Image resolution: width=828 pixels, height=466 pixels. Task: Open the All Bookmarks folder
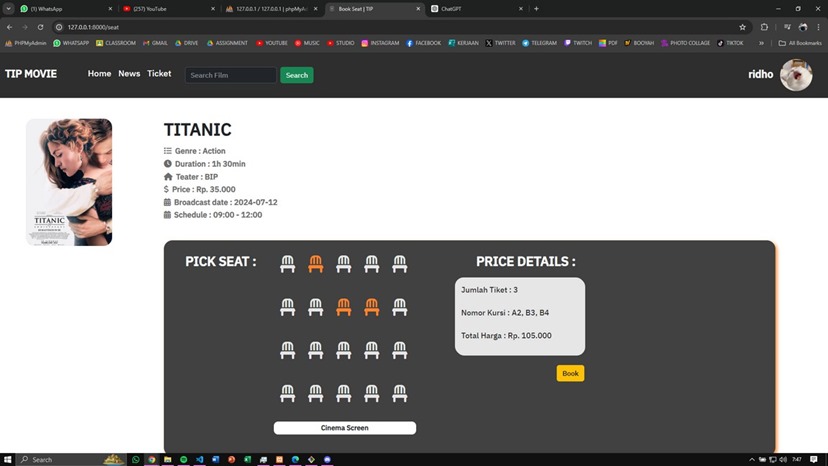(x=801, y=43)
